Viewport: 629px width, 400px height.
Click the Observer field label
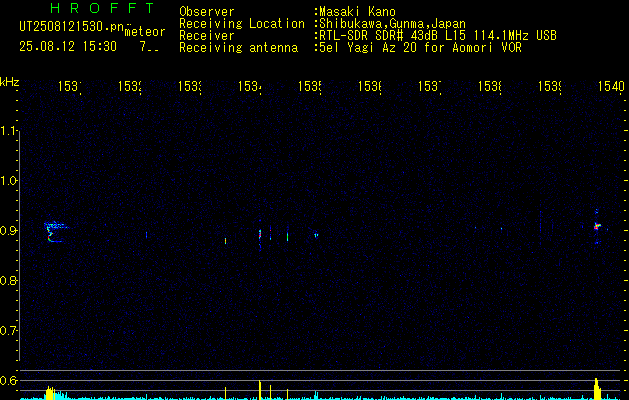pos(207,12)
